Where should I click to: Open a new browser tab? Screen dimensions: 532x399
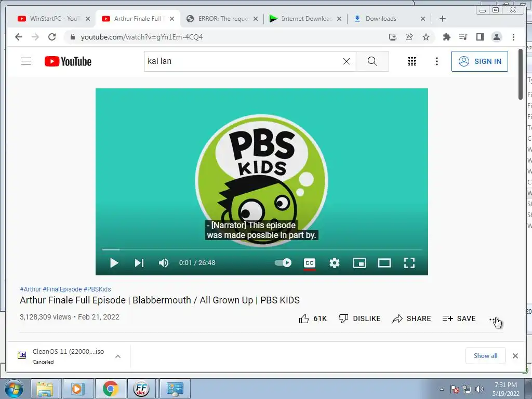point(443,19)
